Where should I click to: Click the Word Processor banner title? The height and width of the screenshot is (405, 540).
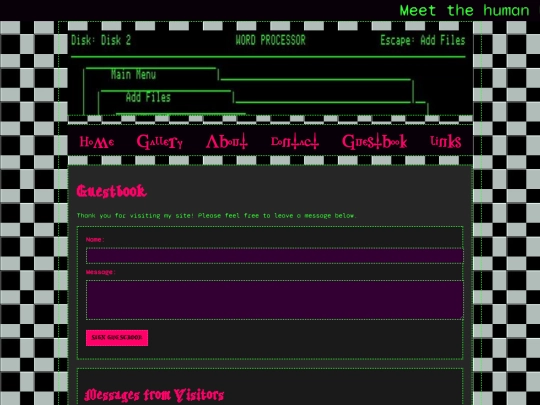pyautogui.click(x=270, y=40)
